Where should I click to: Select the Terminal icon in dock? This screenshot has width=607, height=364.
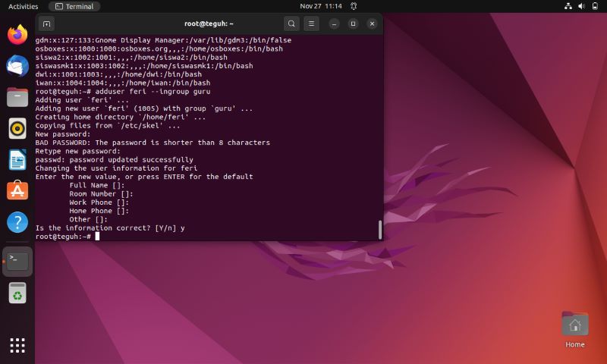tap(17, 262)
